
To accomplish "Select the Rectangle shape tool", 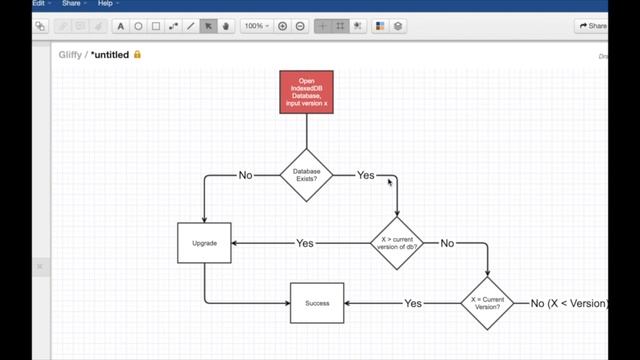I will click(x=156, y=26).
